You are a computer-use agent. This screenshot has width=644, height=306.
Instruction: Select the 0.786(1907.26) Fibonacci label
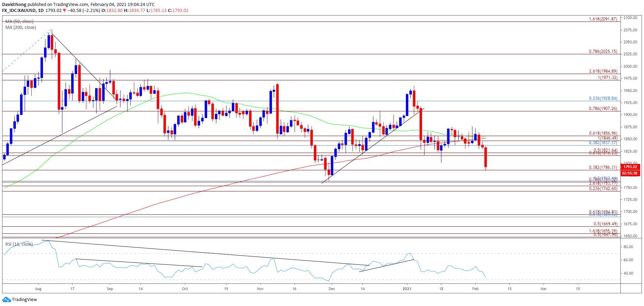(603, 109)
